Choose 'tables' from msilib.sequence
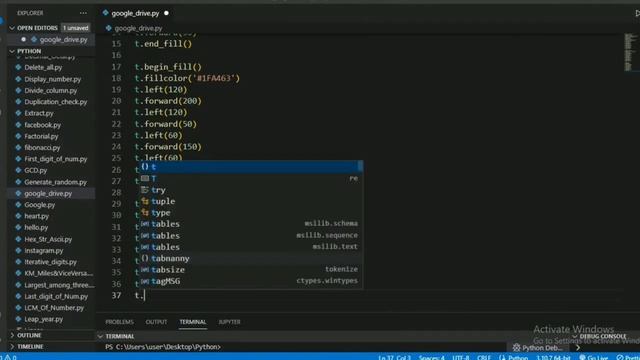The height and width of the screenshot is (360, 640). pos(251,236)
